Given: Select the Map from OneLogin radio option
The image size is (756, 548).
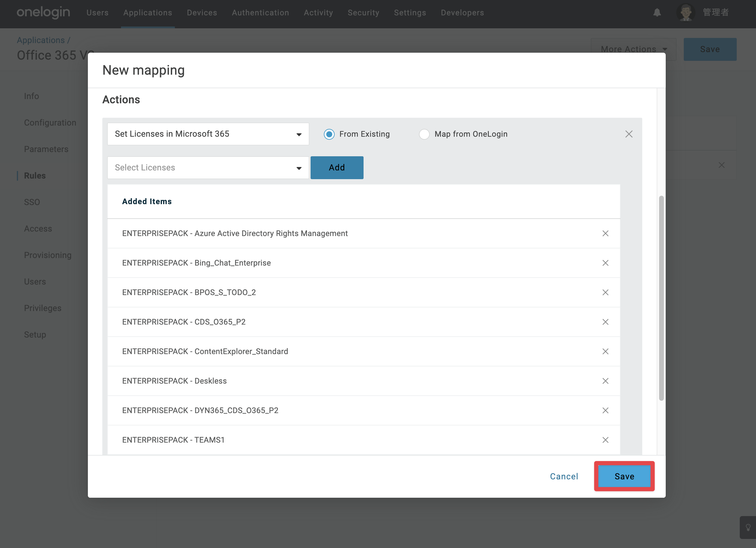Looking at the screenshot, I should (x=424, y=134).
